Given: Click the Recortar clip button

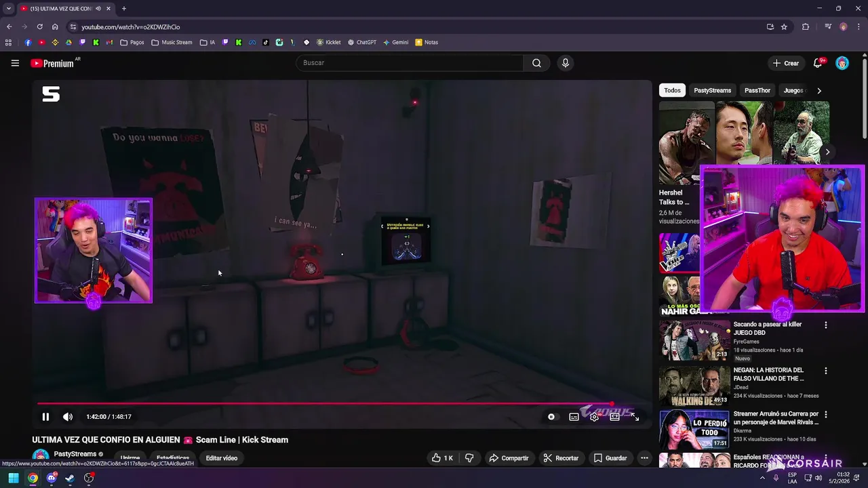Looking at the screenshot, I should 561,458.
